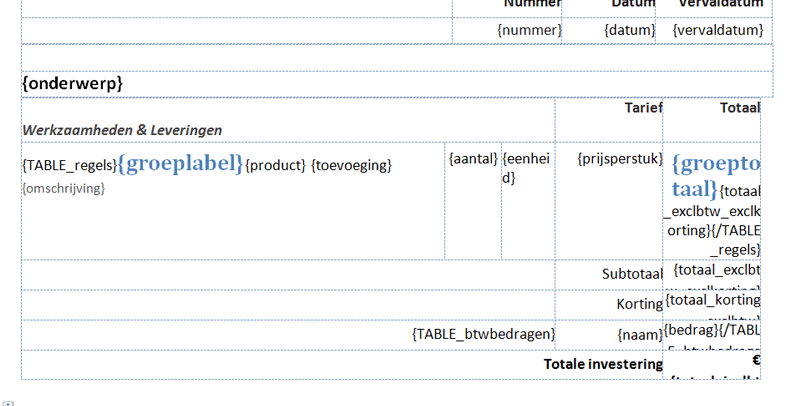800x406 pixels.
Task: Click the table move handle icon
Action: [x=8, y=403]
